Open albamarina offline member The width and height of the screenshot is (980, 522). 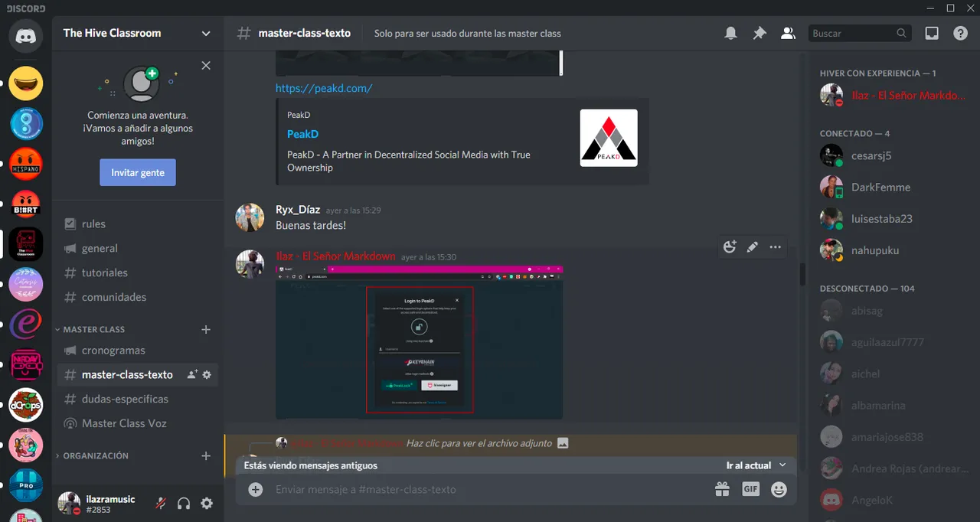(x=894, y=405)
